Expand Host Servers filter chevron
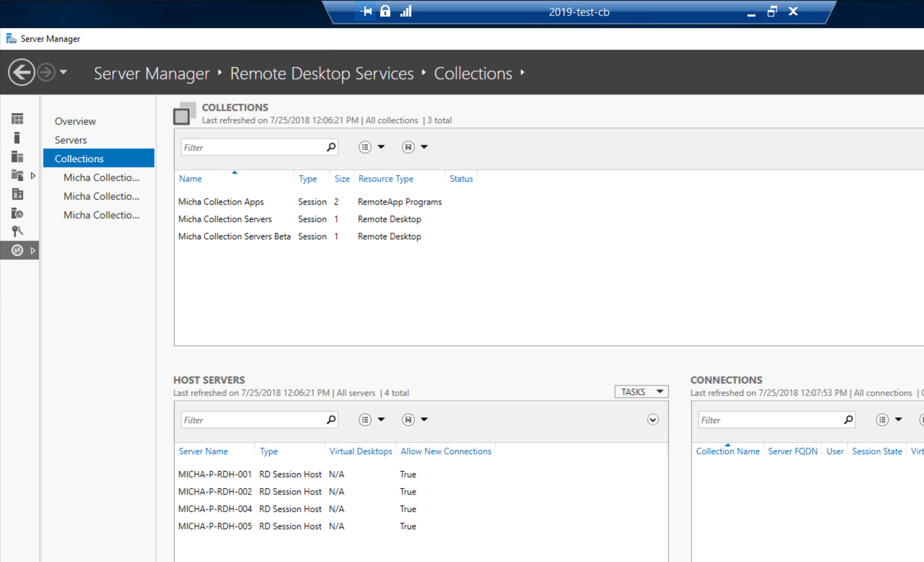The image size is (924, 562). pyautogui.click(x=653, y=420)
